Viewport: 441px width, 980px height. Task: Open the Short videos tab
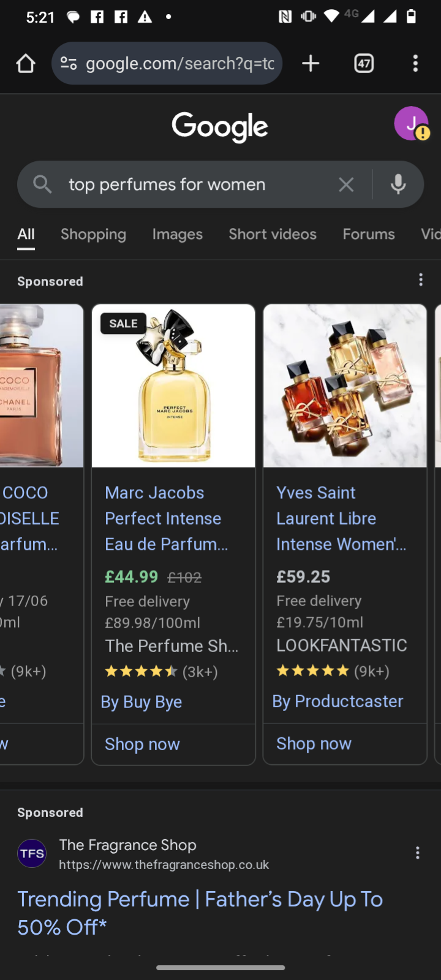click(x=273, y=234)
